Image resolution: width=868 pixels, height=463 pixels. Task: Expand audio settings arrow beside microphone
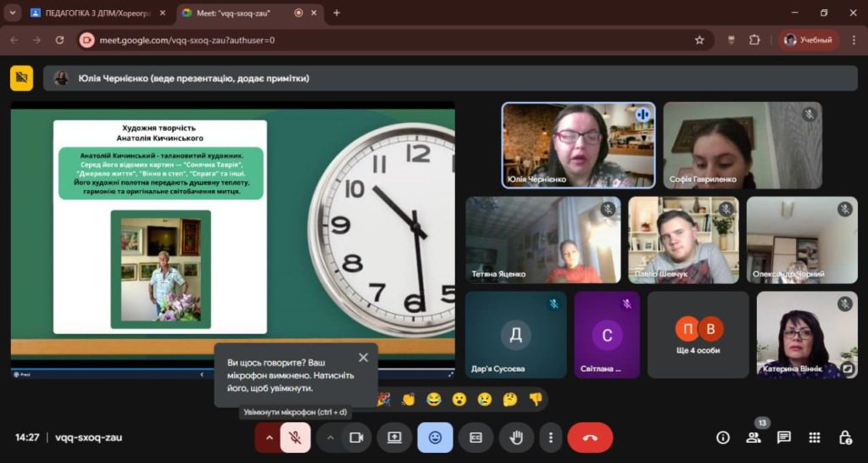click(x=270, y=438)
